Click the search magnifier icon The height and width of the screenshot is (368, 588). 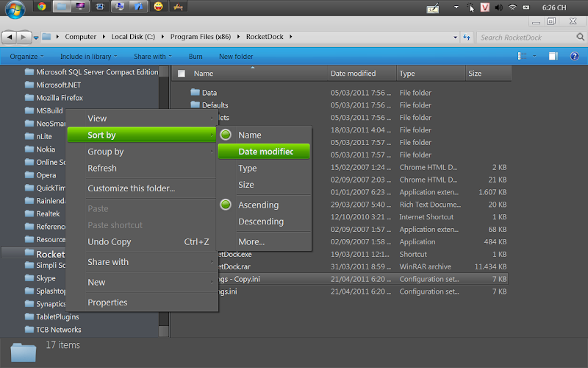pyautogui.click(x=580, y=37)
